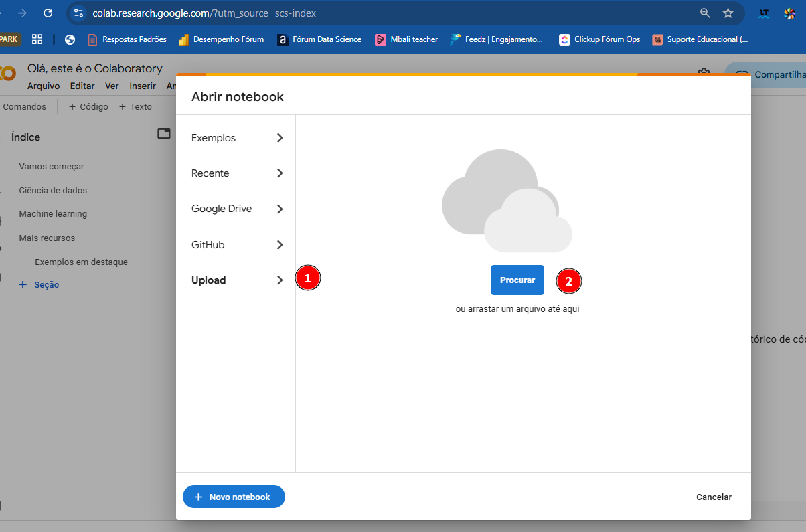Screen dimensions: 806x532
Task: Bookmark this page with the star icon
Action: tap(728, 13)
